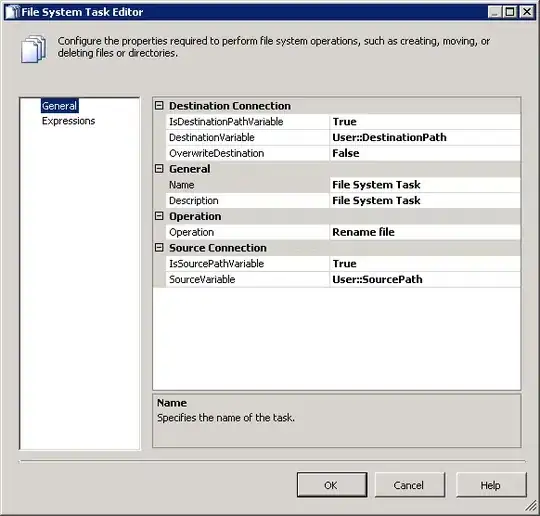The width and height of the screenshot is (540, 516).
Task: Open the Expressions page
Action: (68, 121)
